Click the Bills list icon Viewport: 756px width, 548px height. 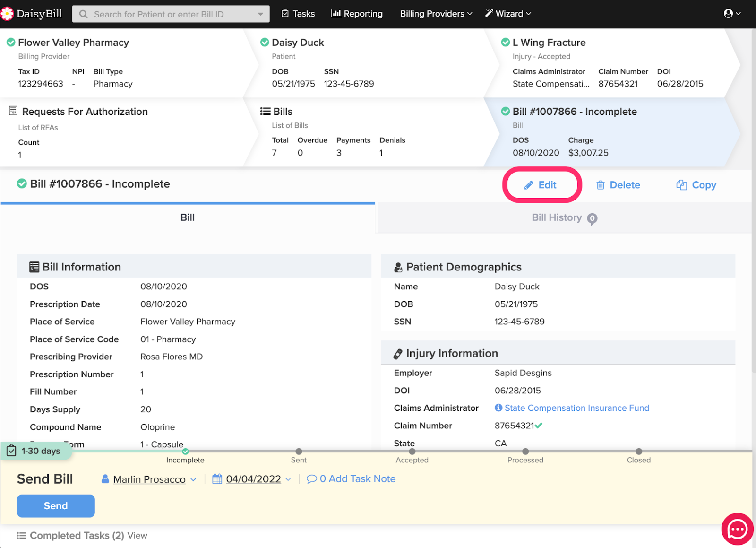pos(265,111)
